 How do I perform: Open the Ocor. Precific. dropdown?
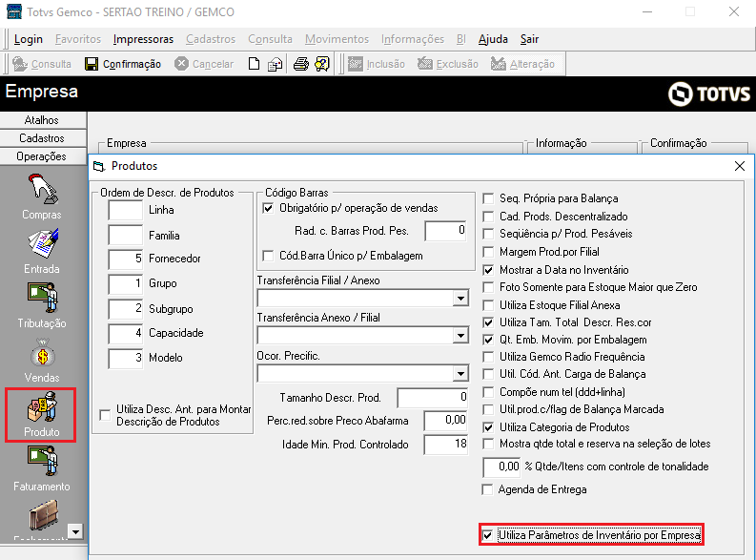pos(460,373)
